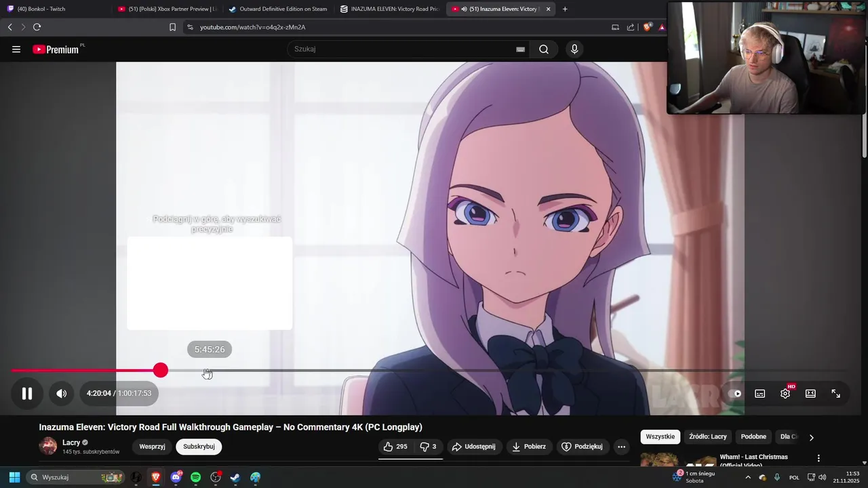Switch to theater mode view

click(x=810, y=393)
